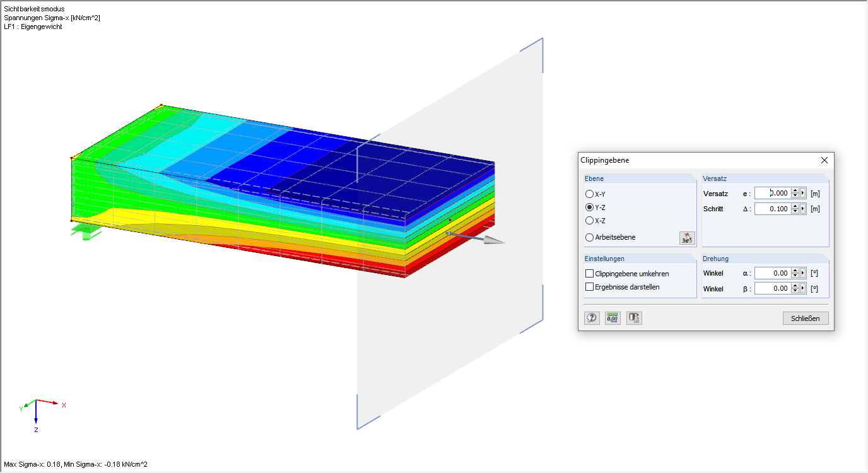Close the Clippingebene dialog with the X
Viewport: 868px width, 473px height.
pos(824,160)
